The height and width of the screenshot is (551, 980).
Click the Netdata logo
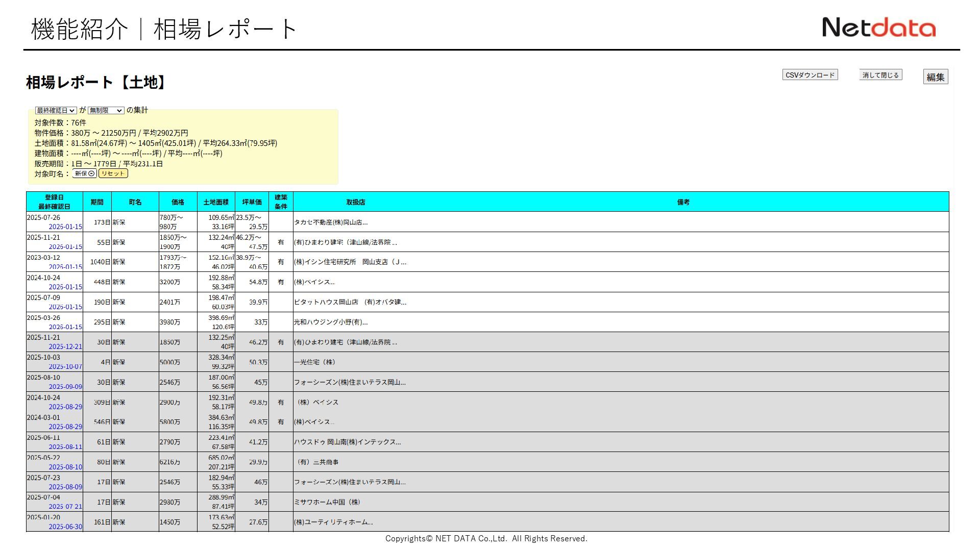point(878,28)
